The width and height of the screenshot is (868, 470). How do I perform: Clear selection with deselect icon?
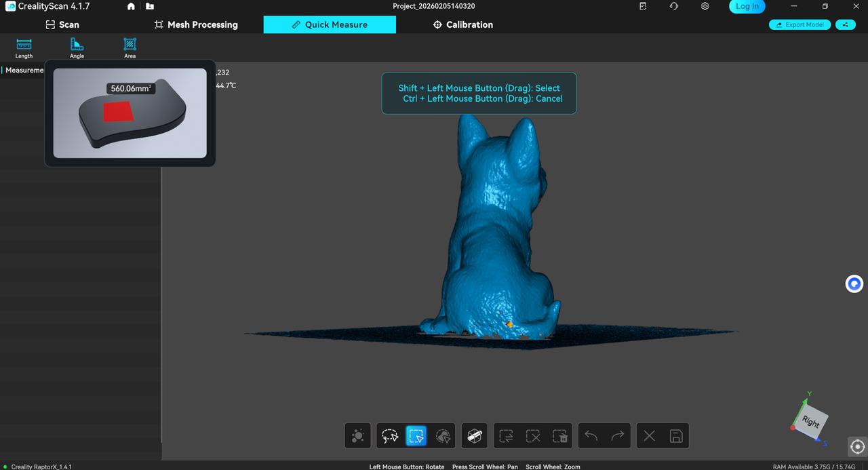(533, 436)
